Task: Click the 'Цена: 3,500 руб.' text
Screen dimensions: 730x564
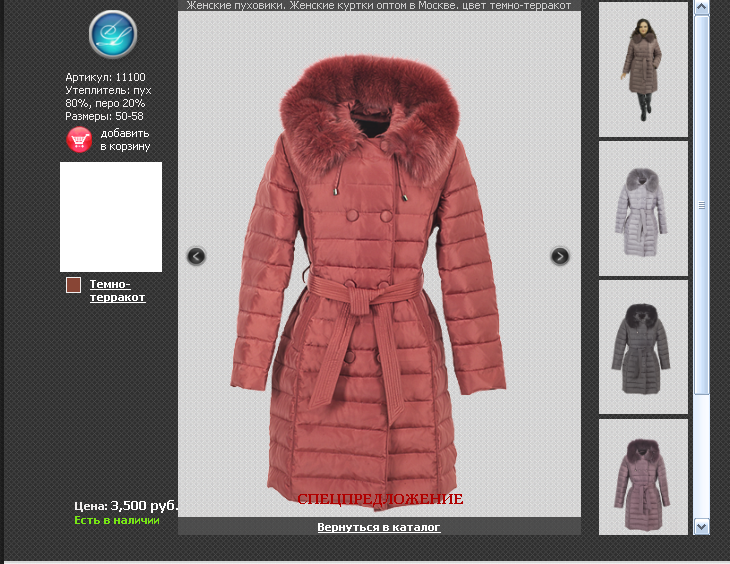Action: click(126, 506)
